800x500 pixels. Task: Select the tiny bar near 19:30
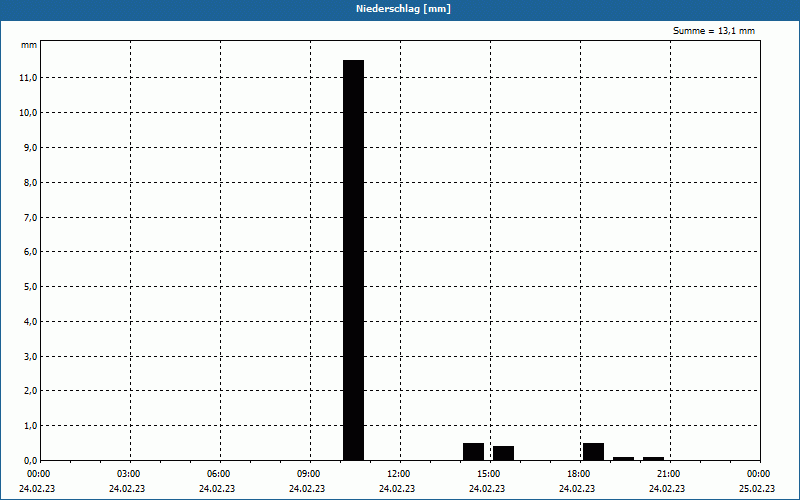coord(623,459)
